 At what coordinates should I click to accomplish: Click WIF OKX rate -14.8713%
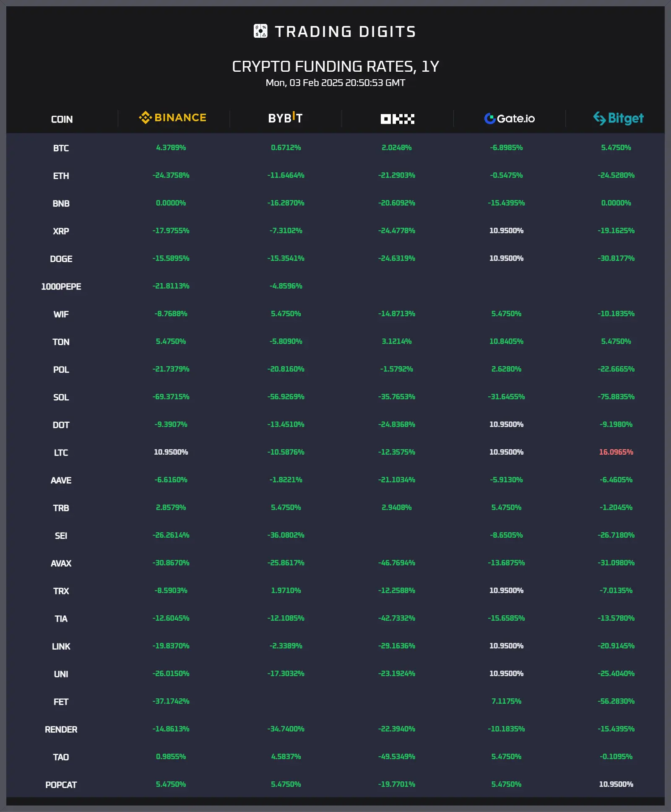coord(397,314)
